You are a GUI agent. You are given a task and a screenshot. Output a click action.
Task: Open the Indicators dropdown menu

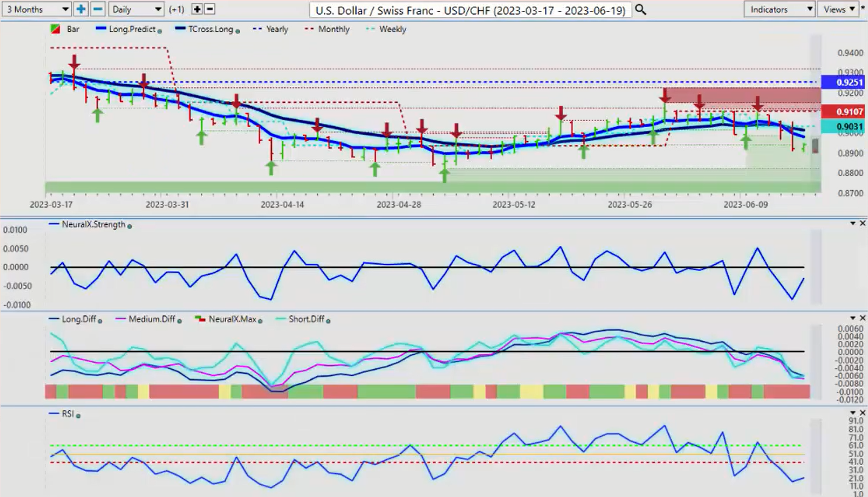(x=779, y=9)
